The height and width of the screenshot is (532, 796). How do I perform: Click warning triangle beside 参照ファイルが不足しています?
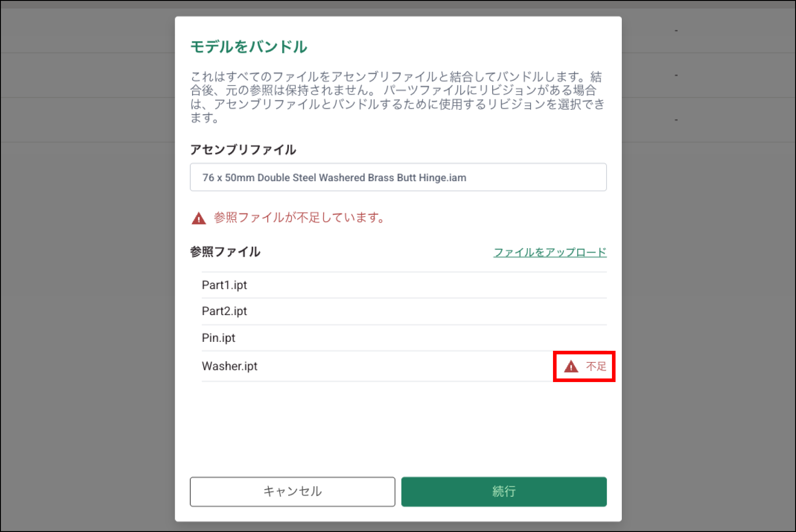(x=199, y=218)
